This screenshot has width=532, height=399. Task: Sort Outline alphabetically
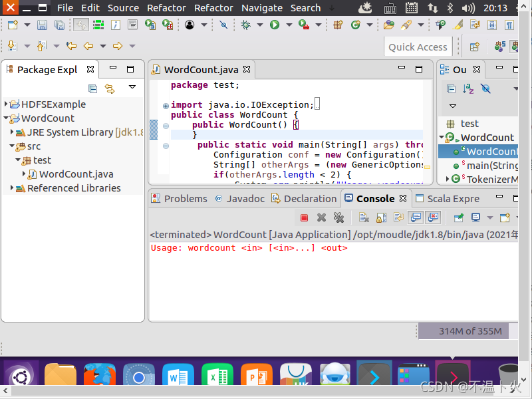coord(468,89)
